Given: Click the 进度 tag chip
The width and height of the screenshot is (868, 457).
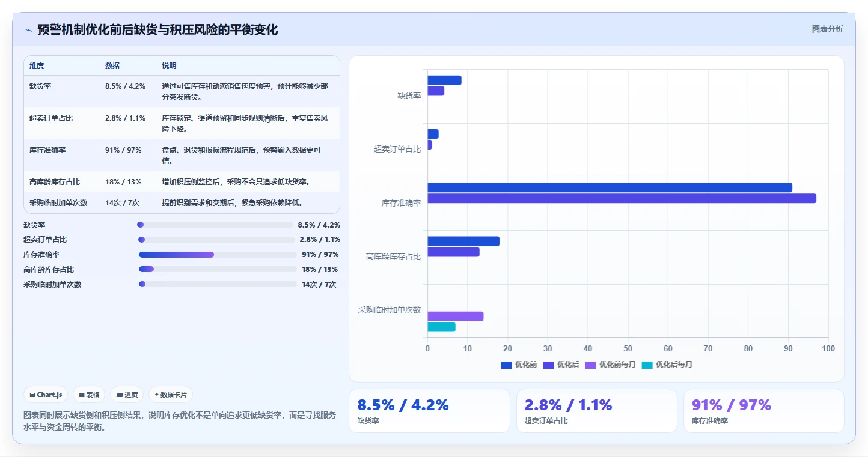Looking at the screenshot, I should pos(127,395).
